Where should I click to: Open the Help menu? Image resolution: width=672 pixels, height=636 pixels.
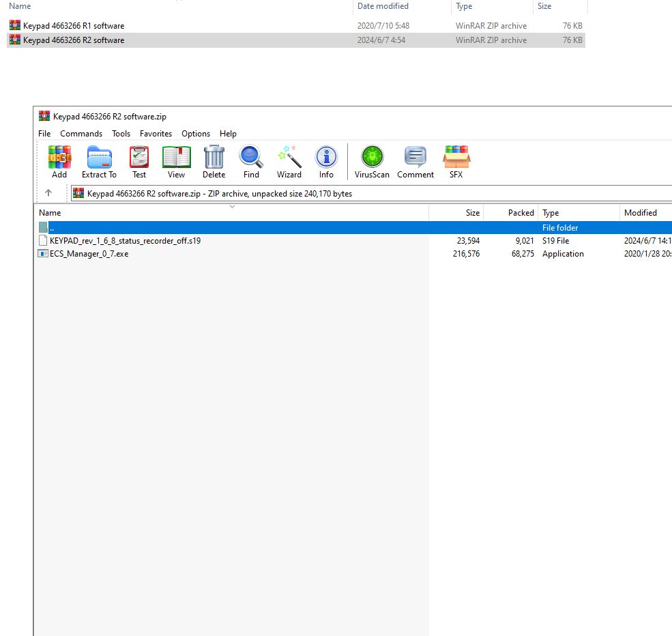[228, 134]
